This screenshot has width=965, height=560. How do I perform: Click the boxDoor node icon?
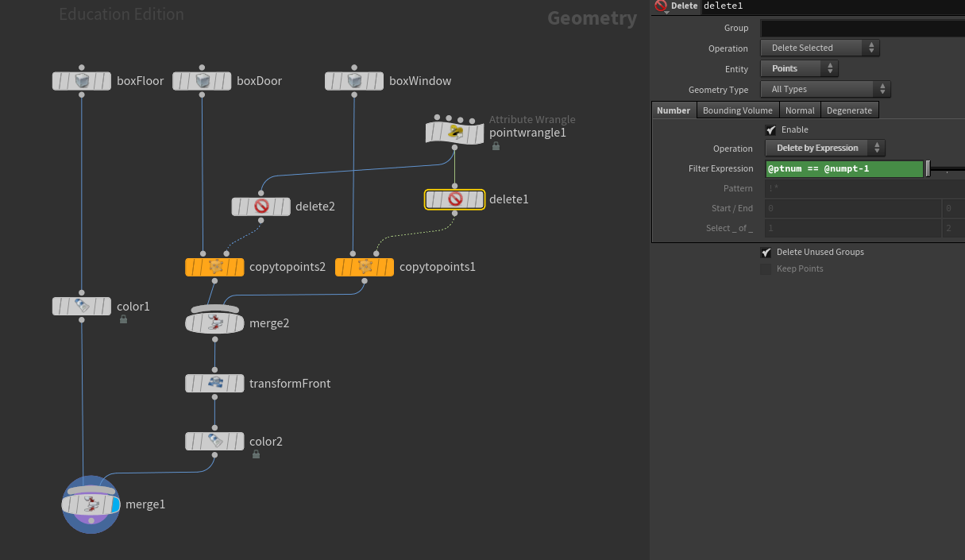tap(202, 81)
